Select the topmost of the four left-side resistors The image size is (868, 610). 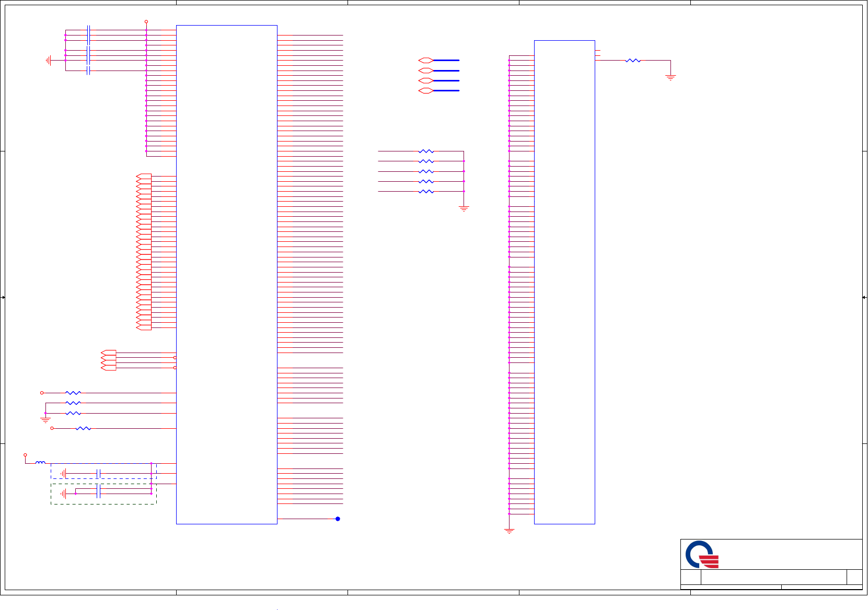tap(73, 393)
